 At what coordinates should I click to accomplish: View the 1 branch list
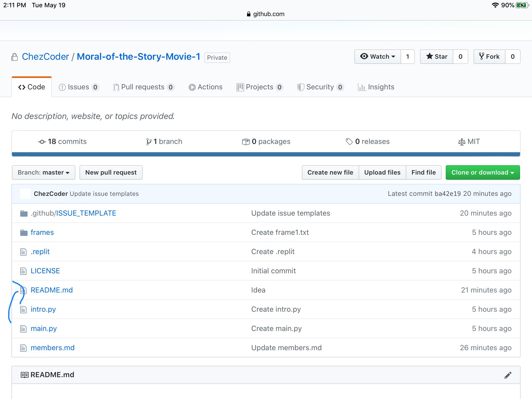(x=164, y=142)
